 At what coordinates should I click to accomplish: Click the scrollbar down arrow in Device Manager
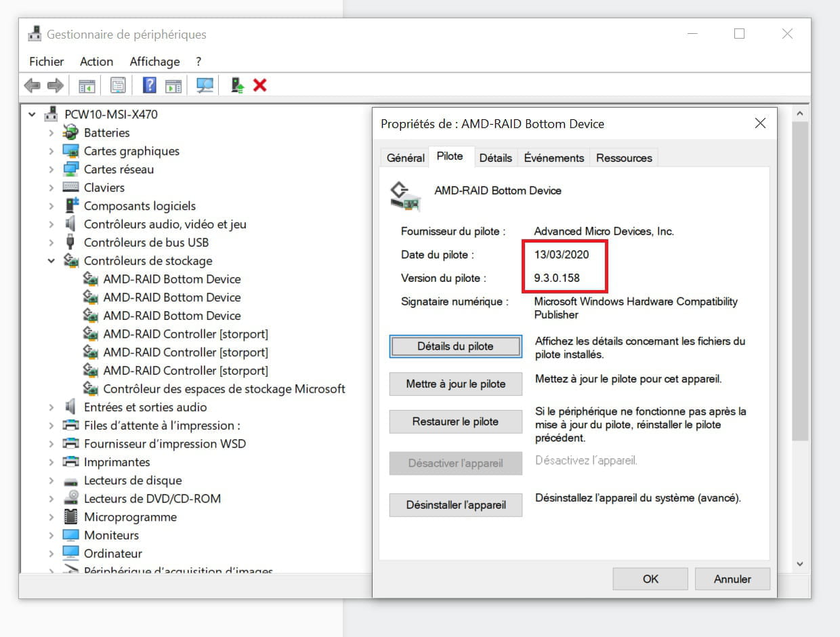tap(800, 564)
